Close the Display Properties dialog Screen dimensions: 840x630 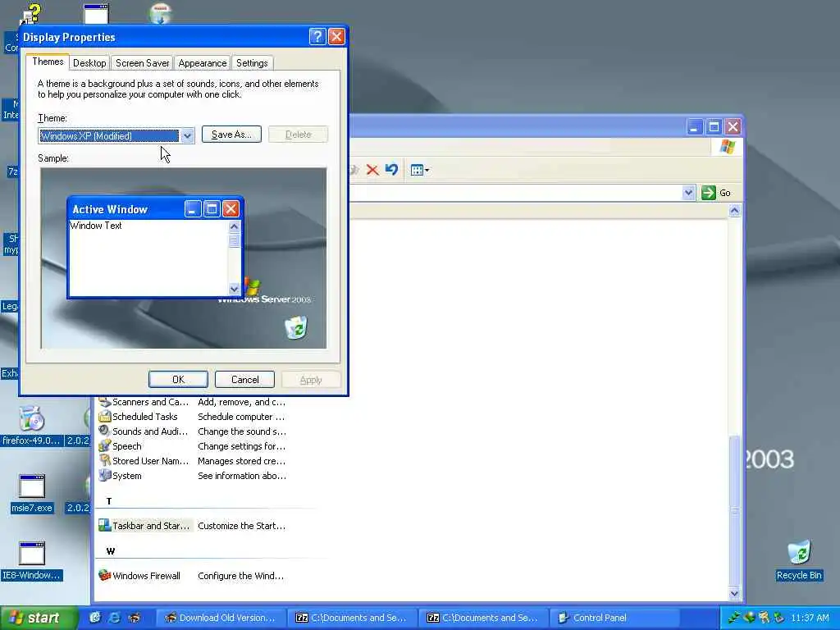336,36
